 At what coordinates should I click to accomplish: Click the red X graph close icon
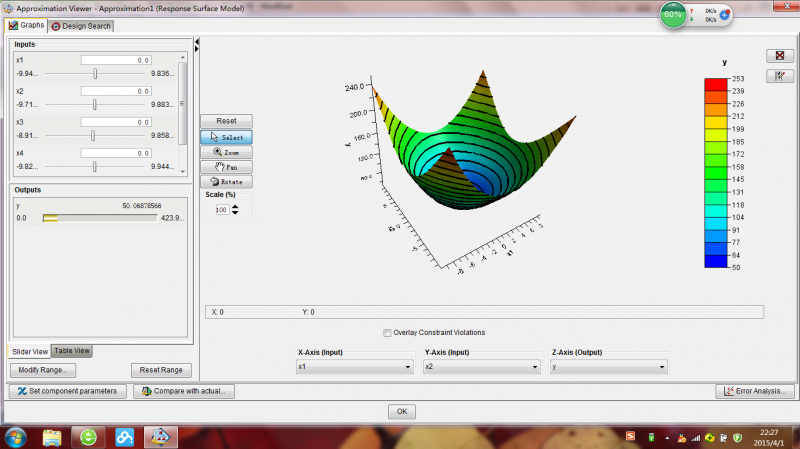point(780,56)
